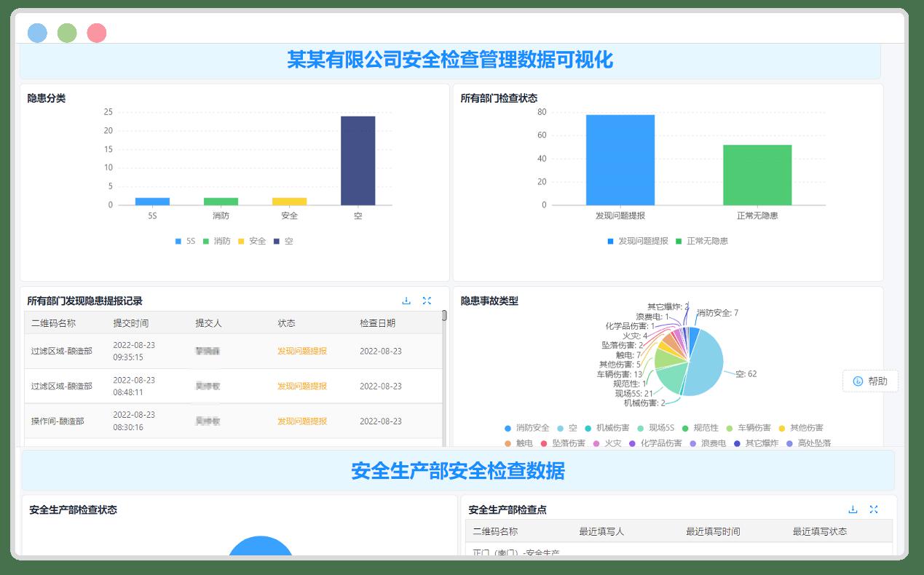Open fullscreen view of 安全生产部检查点 table
The width and height of the screenshot is (924, 575).
tap(873, 509)
